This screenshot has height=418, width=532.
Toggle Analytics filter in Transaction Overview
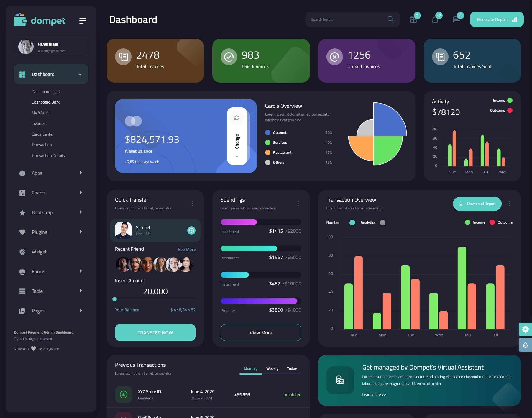tap(383, 222)
